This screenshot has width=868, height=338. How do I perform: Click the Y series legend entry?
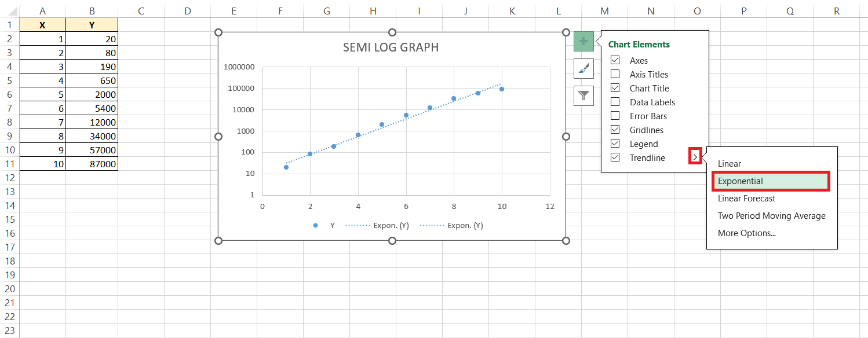pyautogui.click(x=324, y=226)
